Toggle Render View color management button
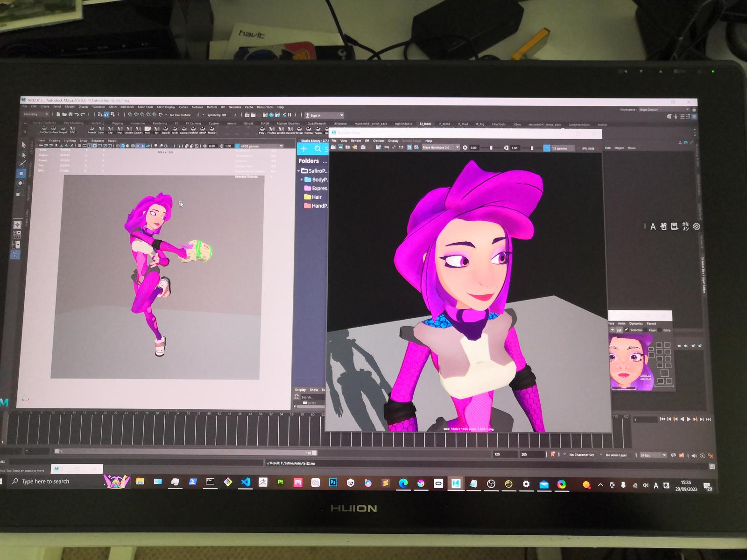747x560 pixels. [x=547, y=148]
